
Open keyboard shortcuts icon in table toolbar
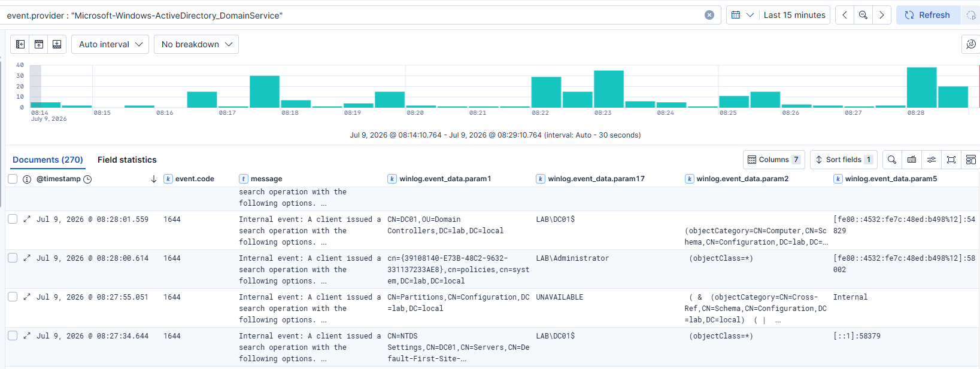(x=912, y=160)
